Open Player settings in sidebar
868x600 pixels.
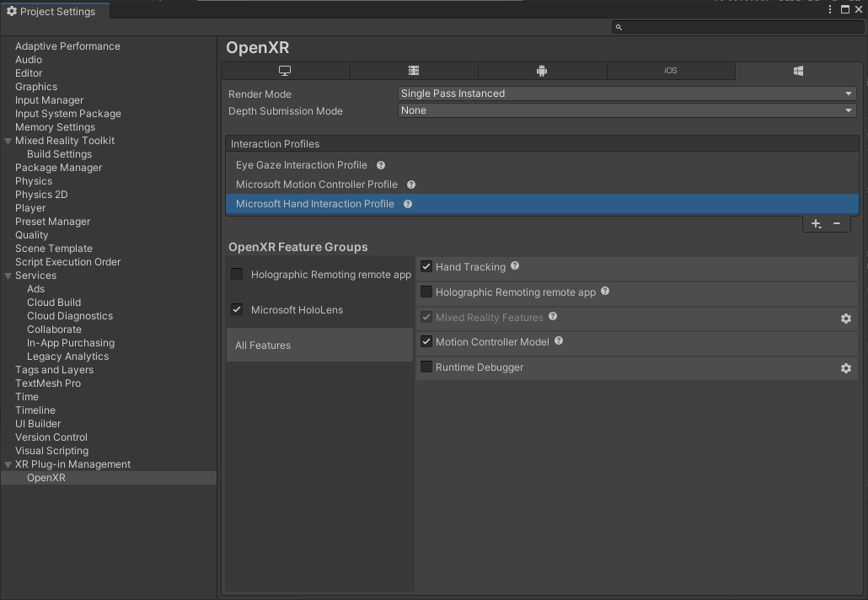pos(30,208)
